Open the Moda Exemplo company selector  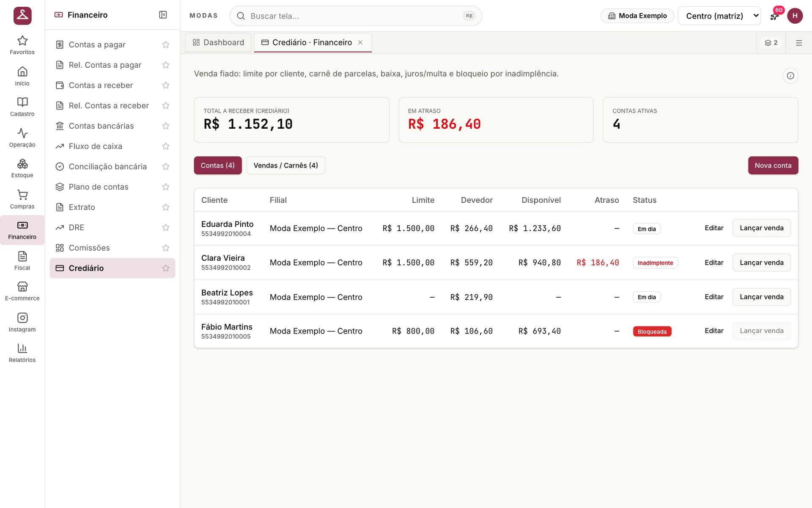tap(637, 16)
